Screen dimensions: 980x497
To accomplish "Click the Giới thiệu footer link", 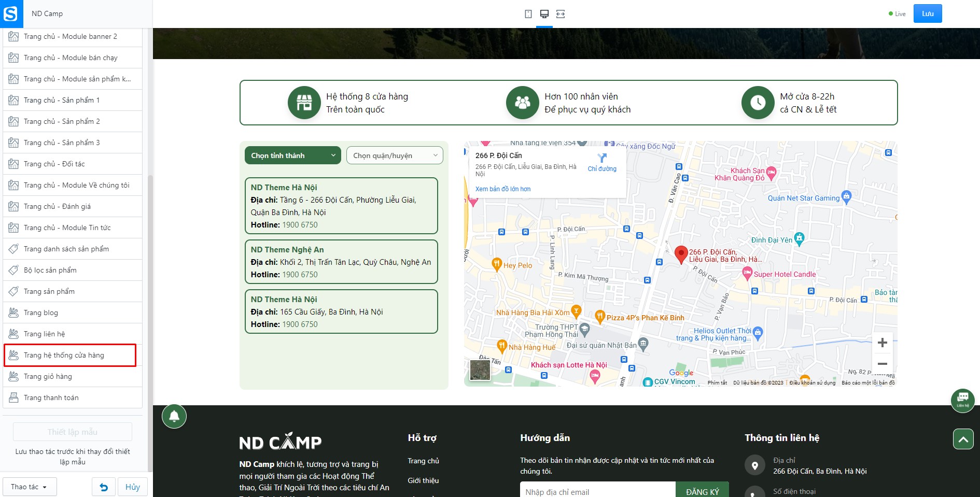I will (423, 480).
